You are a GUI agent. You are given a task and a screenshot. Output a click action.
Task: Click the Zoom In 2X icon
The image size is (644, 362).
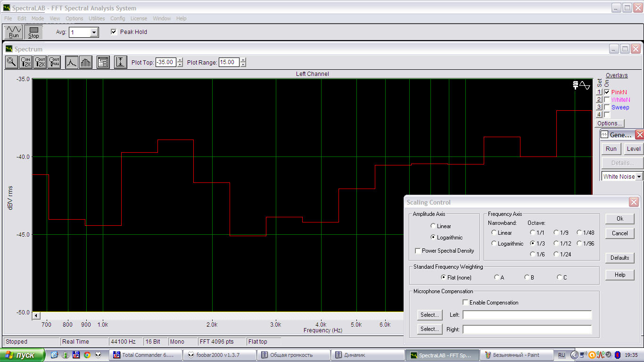pyautogui.click(x=26, y=62)
